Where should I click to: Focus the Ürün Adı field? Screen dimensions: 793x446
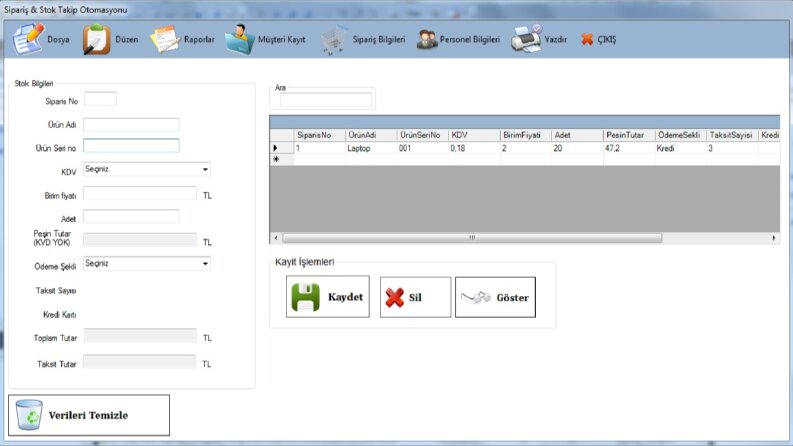pyautogui.click(x=131, y=124)
